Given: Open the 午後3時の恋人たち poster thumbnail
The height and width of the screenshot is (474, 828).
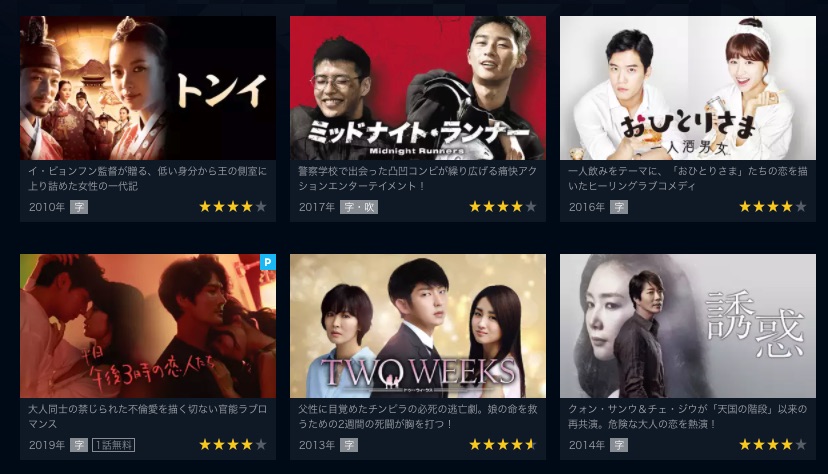Looking at the screenshot, I should coord(148,326).
